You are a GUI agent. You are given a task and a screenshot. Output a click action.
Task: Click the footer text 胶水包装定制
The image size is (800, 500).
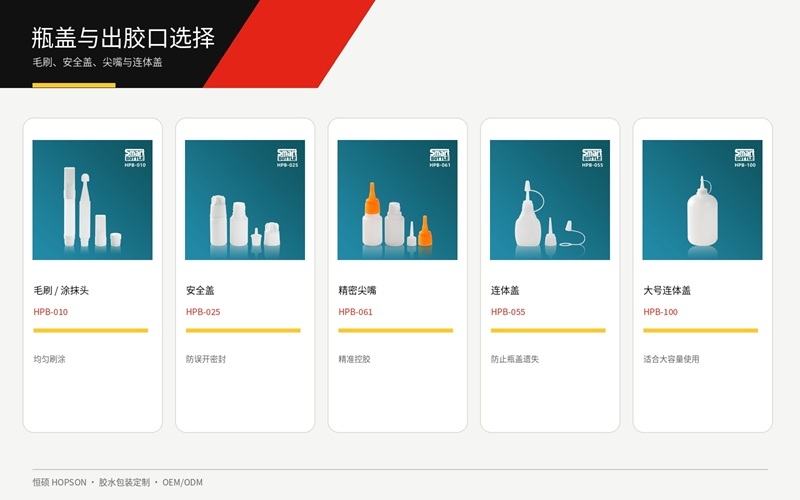coord(124,482)
